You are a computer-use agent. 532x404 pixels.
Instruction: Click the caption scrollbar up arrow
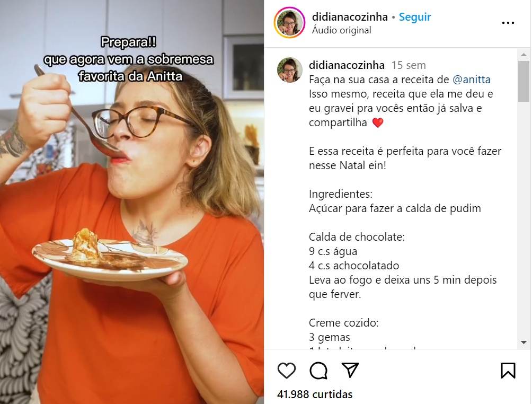coord(524,55)
